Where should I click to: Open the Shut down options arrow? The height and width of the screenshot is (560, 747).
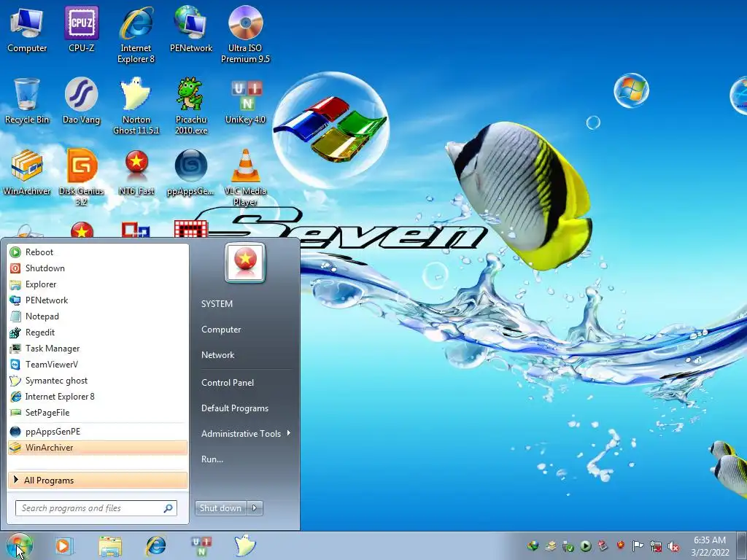pyautogui.click(x=255, y=508)
